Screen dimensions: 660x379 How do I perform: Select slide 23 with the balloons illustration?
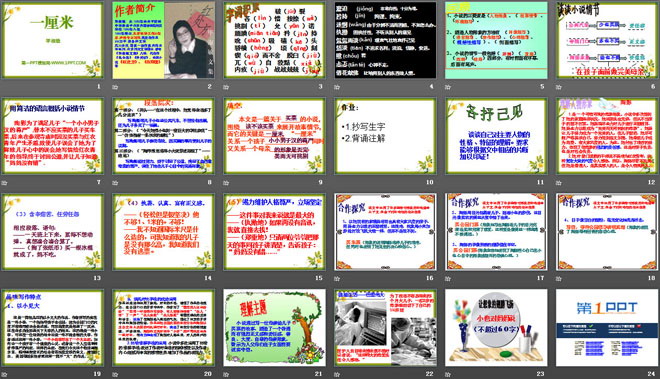tap(496, 327)
